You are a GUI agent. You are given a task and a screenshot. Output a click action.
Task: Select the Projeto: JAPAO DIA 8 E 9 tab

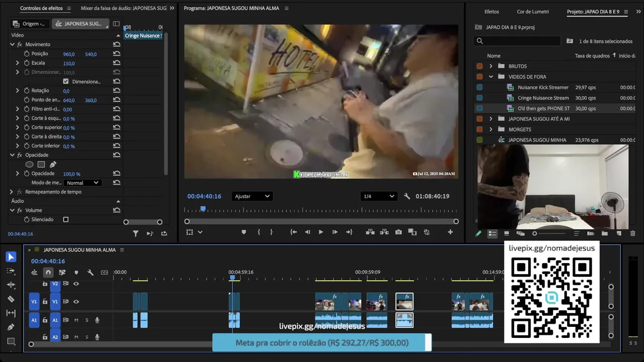tap(593, 12)
